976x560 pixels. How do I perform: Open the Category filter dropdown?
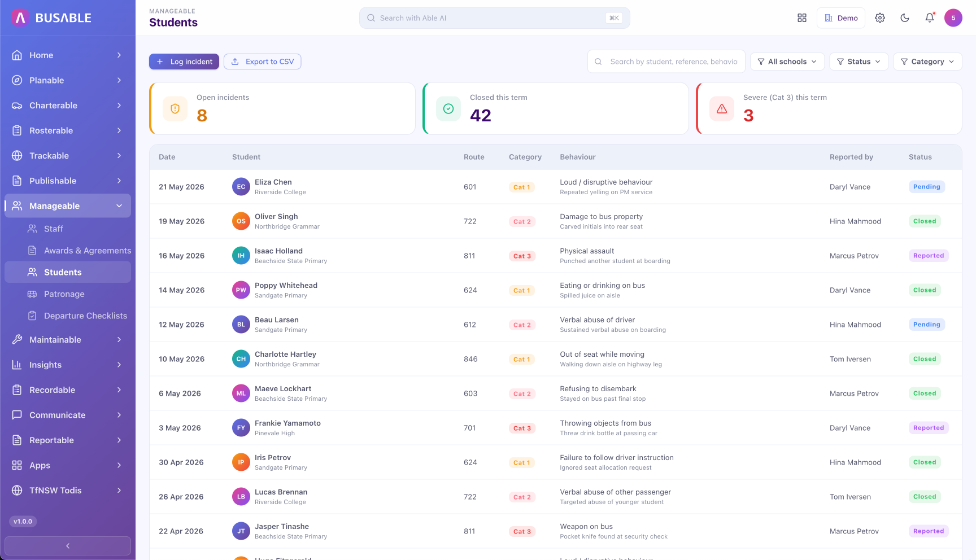[x=928, y=62]
